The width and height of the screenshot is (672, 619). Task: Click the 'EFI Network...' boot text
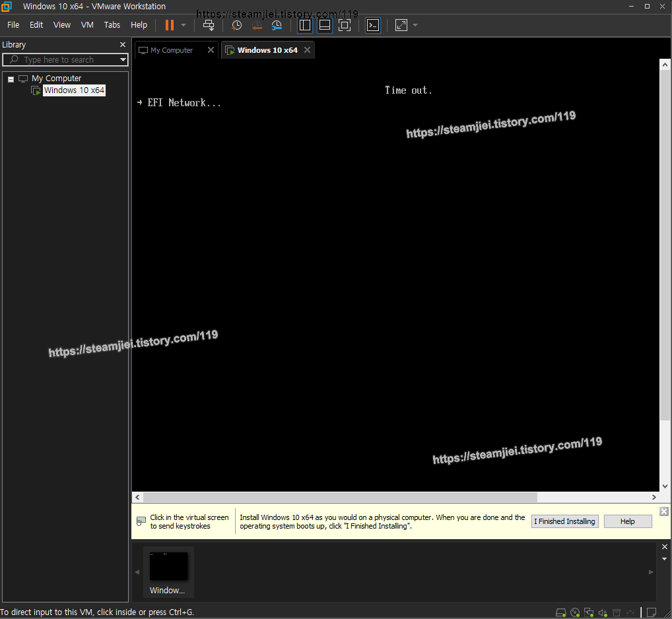(184, 103)
